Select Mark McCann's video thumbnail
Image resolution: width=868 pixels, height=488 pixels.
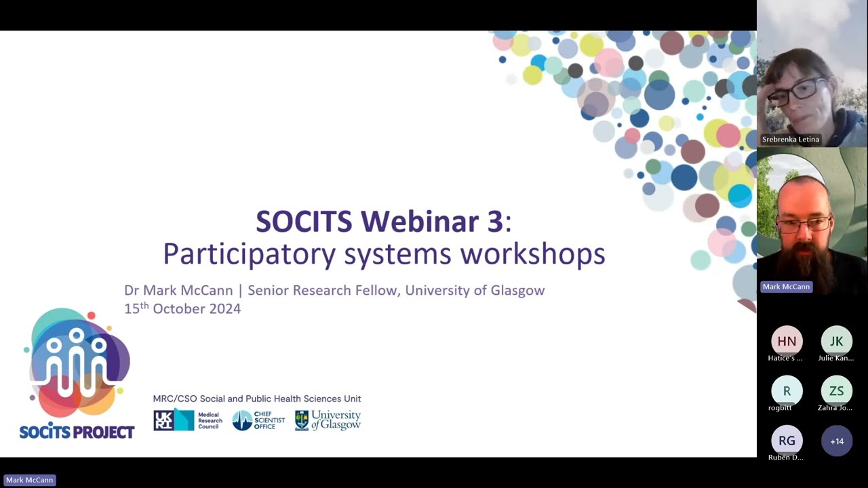812,221
